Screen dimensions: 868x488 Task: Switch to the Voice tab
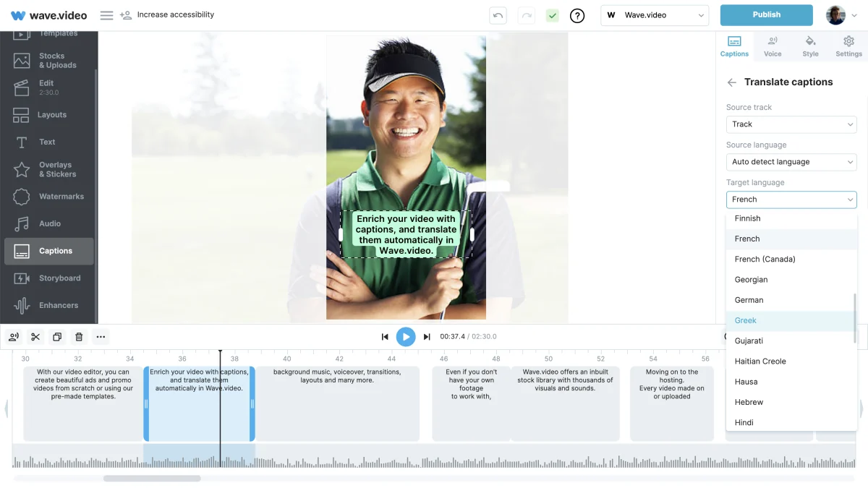click(773, 46)
